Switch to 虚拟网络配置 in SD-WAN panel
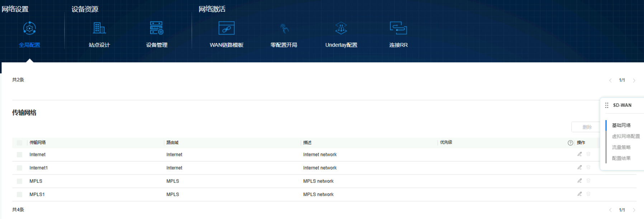The height and width of the screenshot is (219, 644). 626,136
